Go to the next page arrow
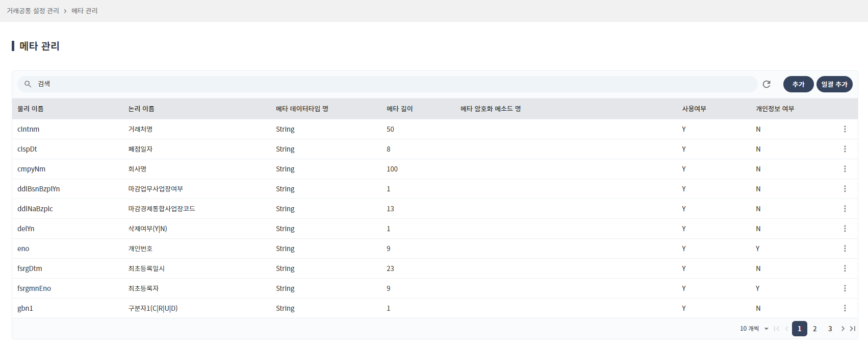Screen dimensions: 868x346 [x=843, y=329]
